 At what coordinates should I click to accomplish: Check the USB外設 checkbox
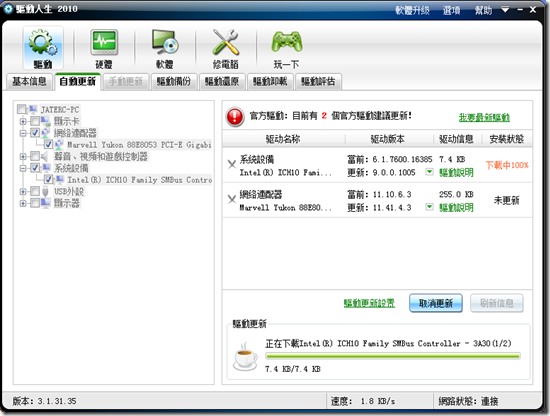coord(35,191)
